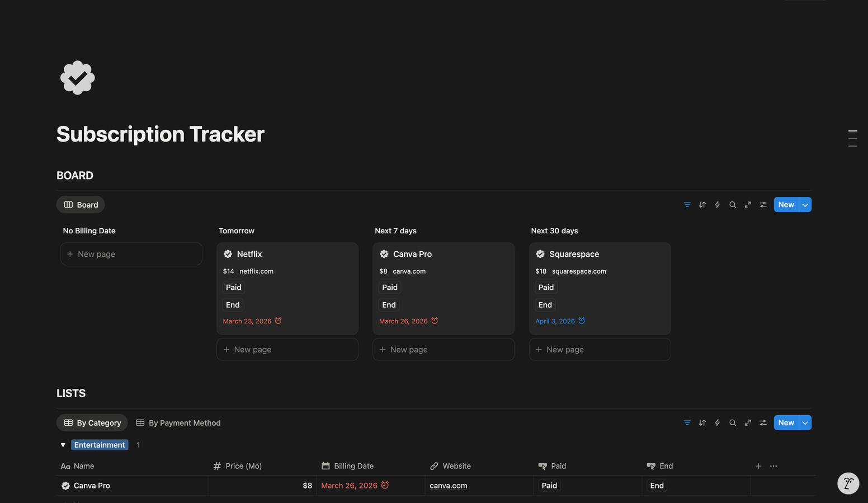The image size is (868, 503).
Task: Open dropdown arrow beside Lists New button
Action: click(x=805, y=423)
